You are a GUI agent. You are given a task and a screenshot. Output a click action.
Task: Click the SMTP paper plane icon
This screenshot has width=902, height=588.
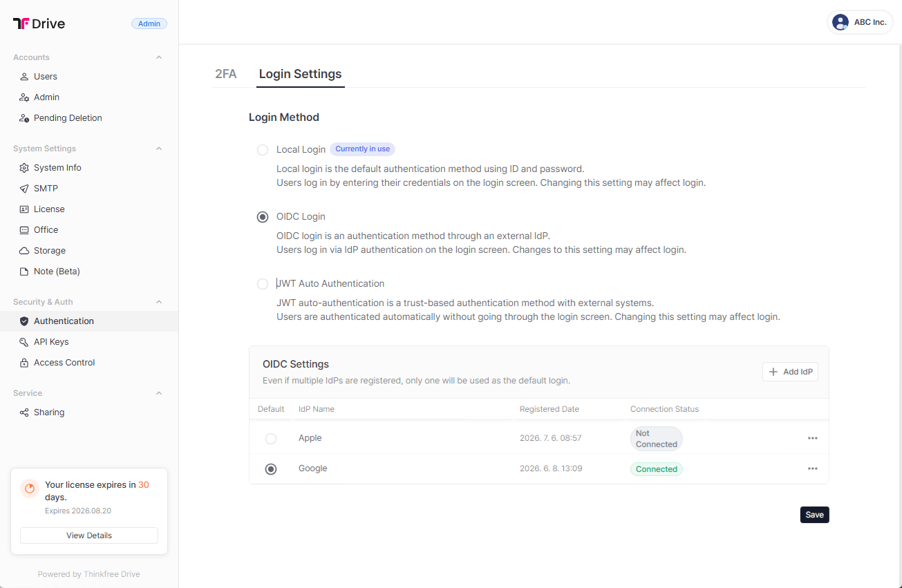(x=24, y=189)
